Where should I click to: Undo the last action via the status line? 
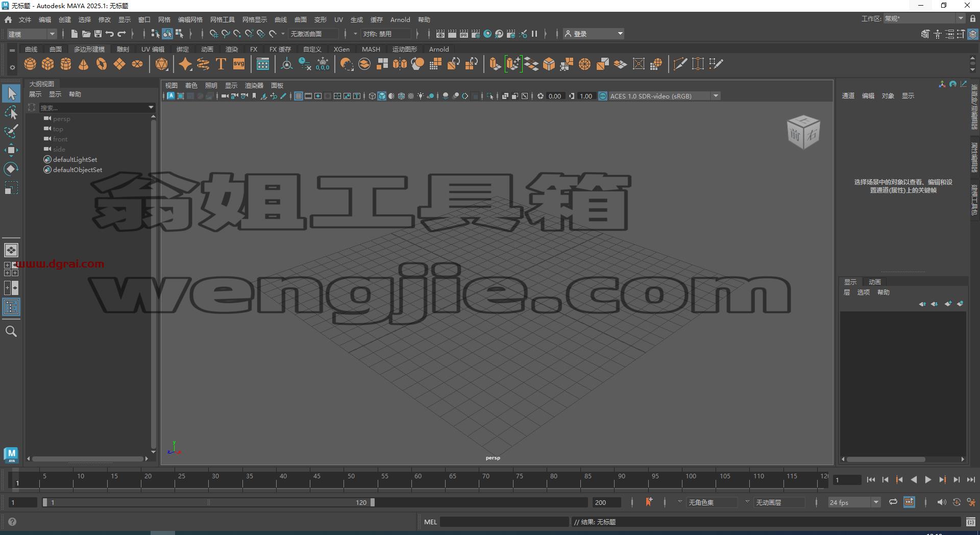coord(110,34)
